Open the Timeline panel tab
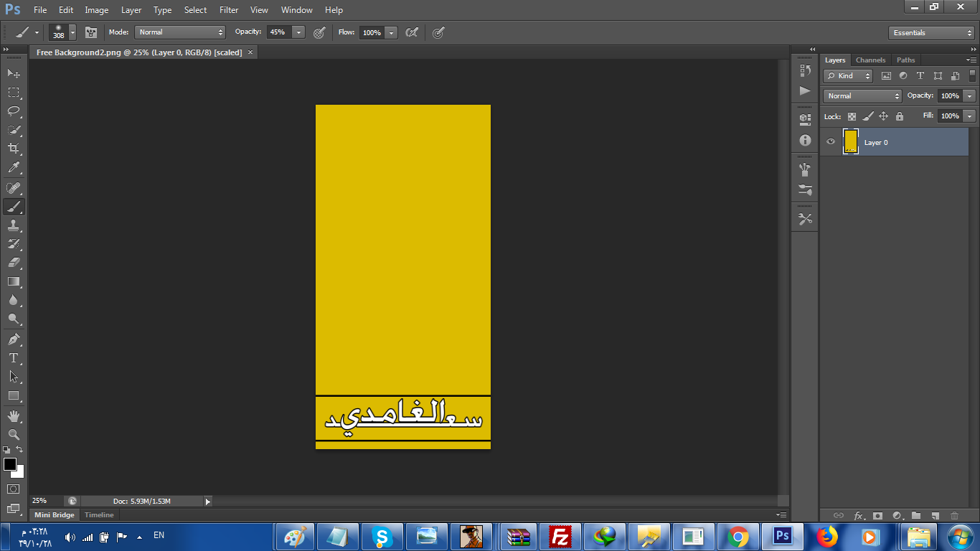Screen dimensions: 980x551 point(99,515)
